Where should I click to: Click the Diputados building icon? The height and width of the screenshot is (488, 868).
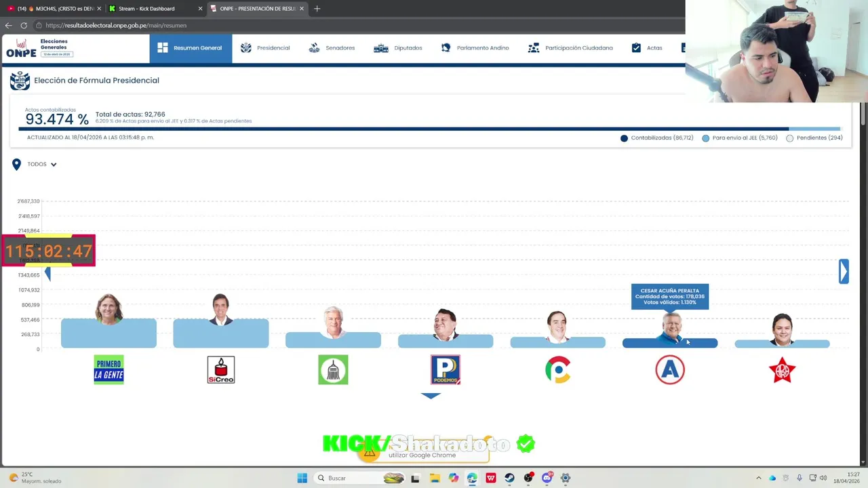tap(381, 48)
